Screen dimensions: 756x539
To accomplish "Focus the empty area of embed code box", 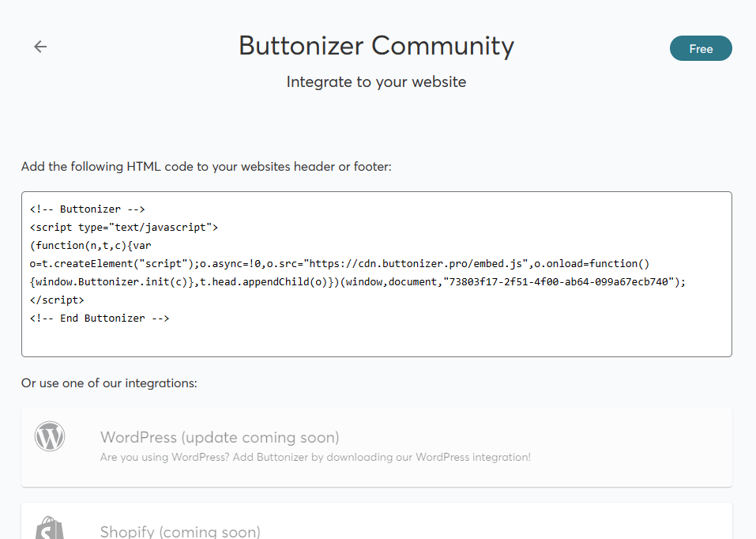I will (x=377, y=340).
